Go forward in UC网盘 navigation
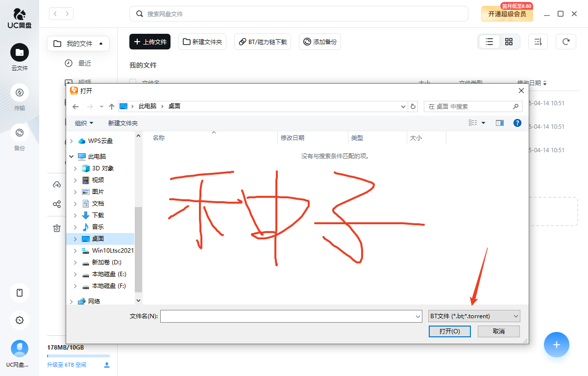 (x=68, y=14)
